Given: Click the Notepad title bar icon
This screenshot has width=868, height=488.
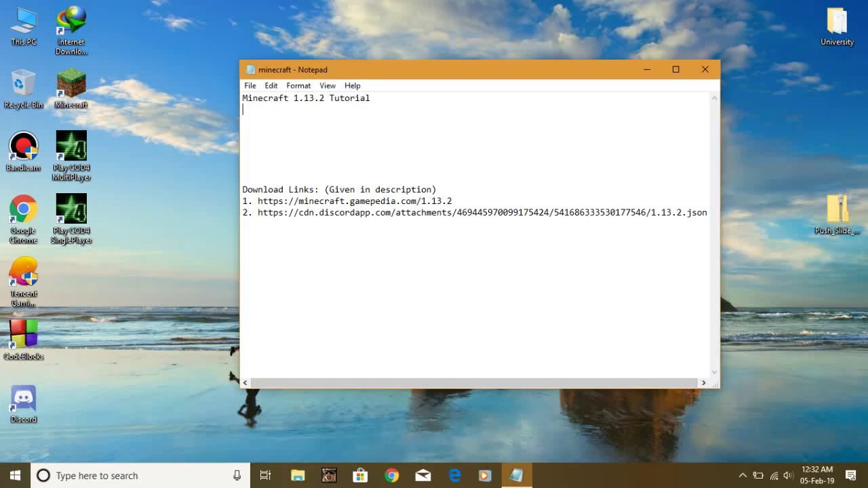Looking at the screenshot, I should pyautogui.click(x=250, y=70).
